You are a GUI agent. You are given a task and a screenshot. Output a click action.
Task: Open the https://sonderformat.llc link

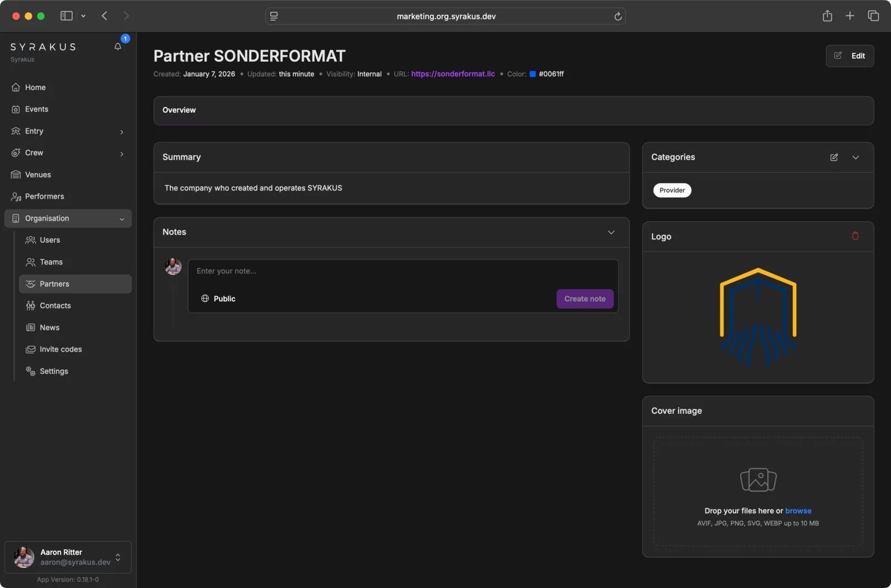point(453,73)
